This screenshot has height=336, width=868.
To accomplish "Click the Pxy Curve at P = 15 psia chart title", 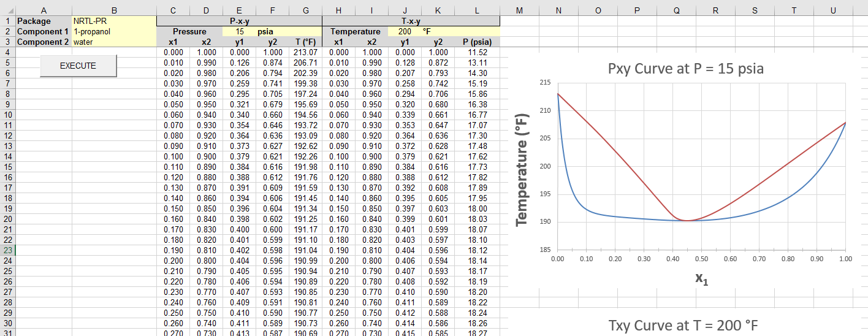I will (685, 68).
